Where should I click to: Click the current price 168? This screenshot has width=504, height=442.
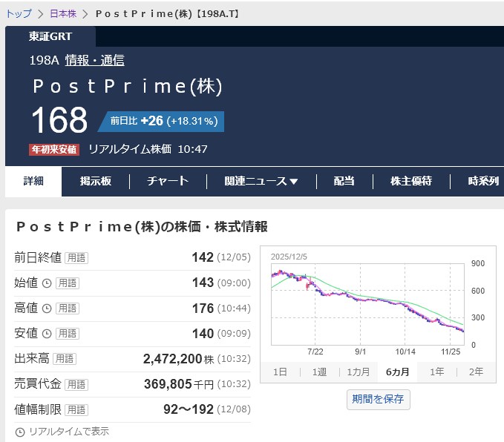[x=59, y=120]
